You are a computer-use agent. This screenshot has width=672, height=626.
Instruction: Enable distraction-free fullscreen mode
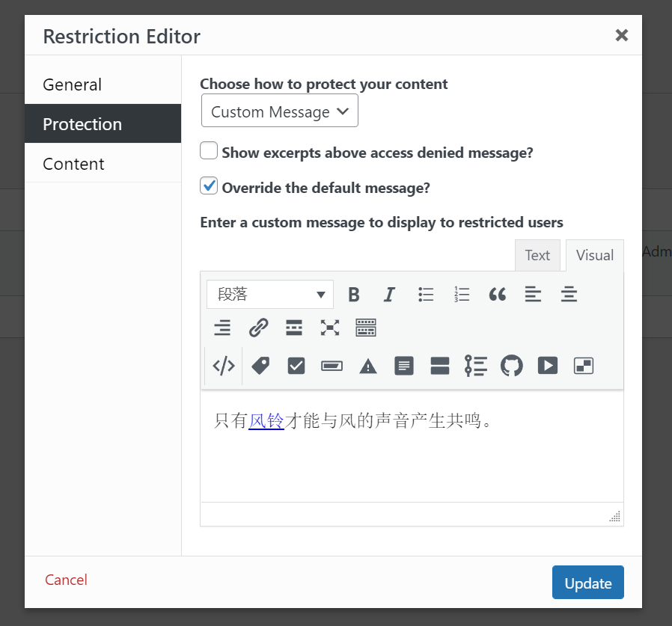coord(329,328)
